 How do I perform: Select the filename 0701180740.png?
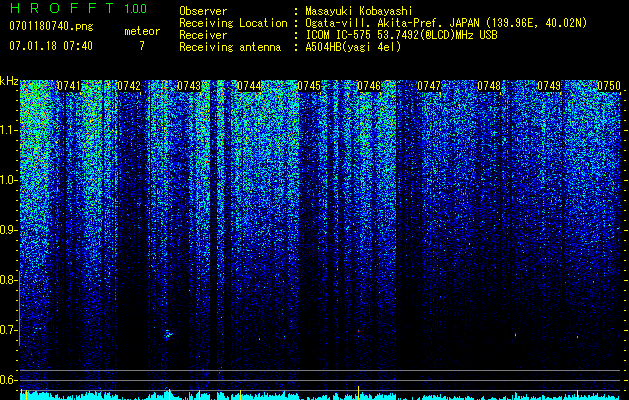[x=51, y=26]
